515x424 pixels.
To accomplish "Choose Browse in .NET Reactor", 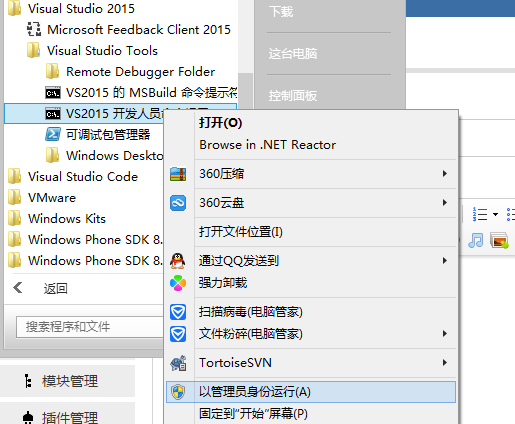I will coord(267,145).
